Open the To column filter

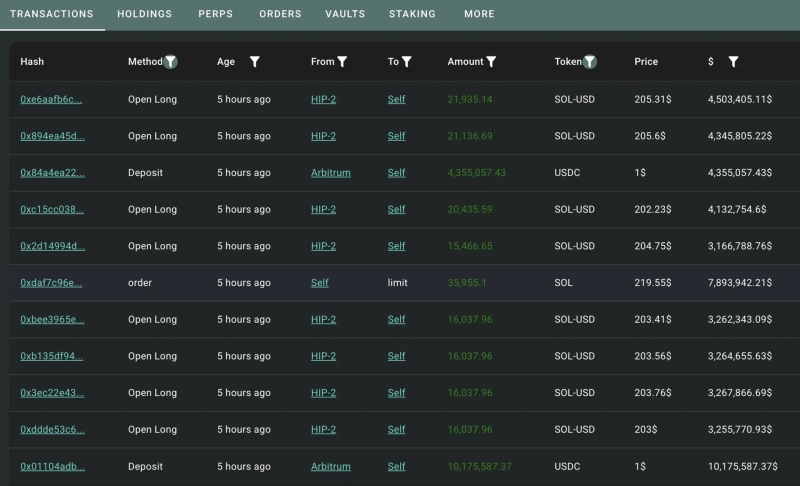407,62
